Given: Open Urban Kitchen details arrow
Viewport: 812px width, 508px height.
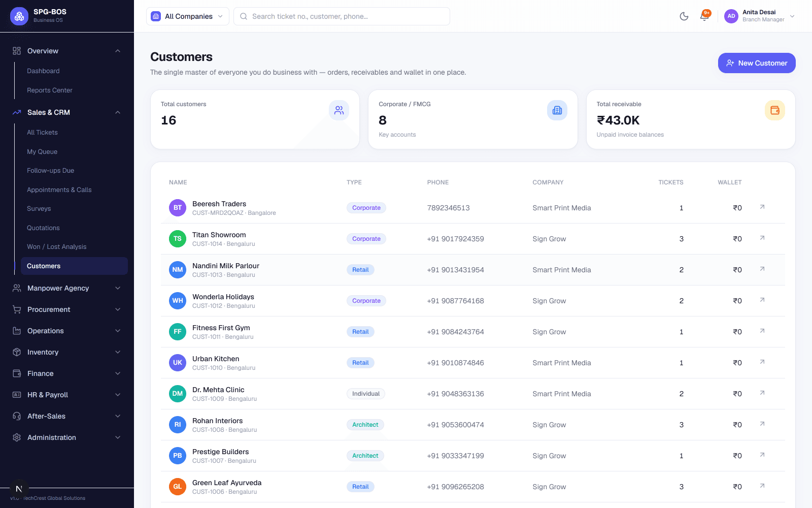Looking at the screenshot, I should (x=762, y=362).
